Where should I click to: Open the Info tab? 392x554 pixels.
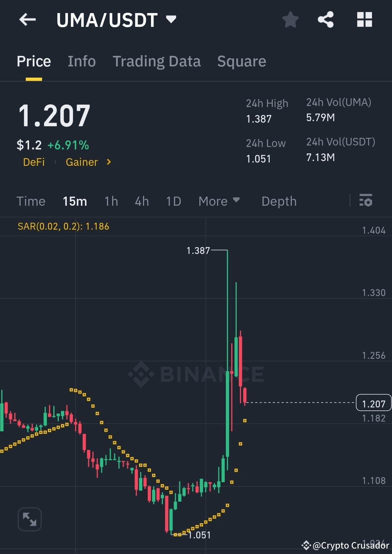pyautogui.click(x=81, y=61)
